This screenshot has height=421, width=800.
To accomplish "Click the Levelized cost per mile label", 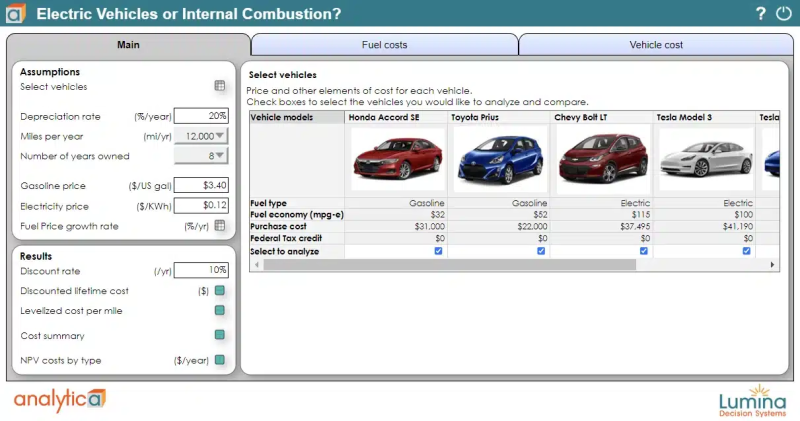I will [x=71, y=311].
